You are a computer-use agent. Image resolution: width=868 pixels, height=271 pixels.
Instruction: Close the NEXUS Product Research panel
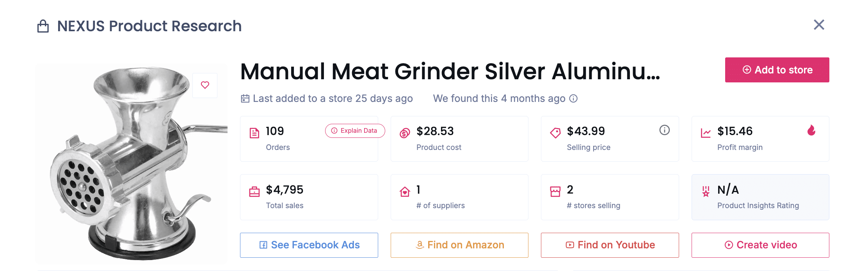[819, 25]
